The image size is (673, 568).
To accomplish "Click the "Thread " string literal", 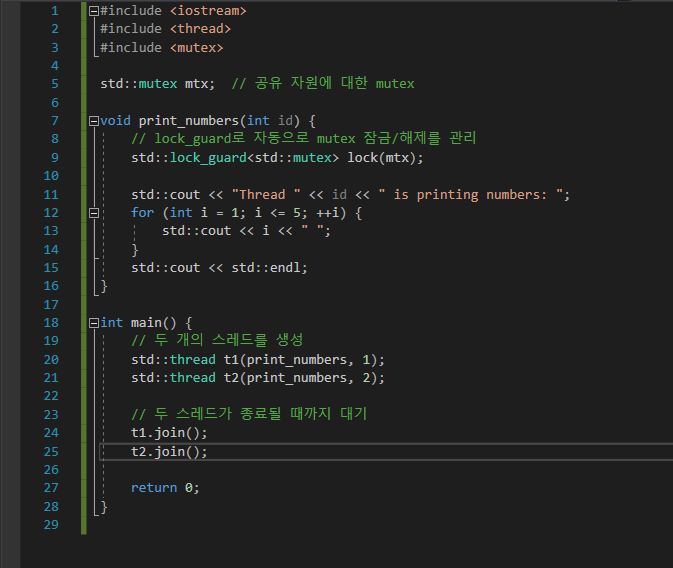I will [x=266, y=194].
